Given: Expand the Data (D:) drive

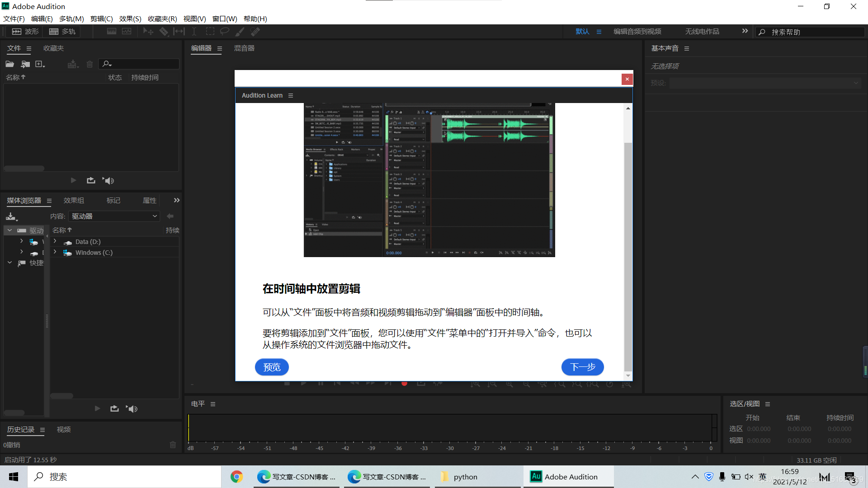Looking at the screenshot, I should coord(55,241).
